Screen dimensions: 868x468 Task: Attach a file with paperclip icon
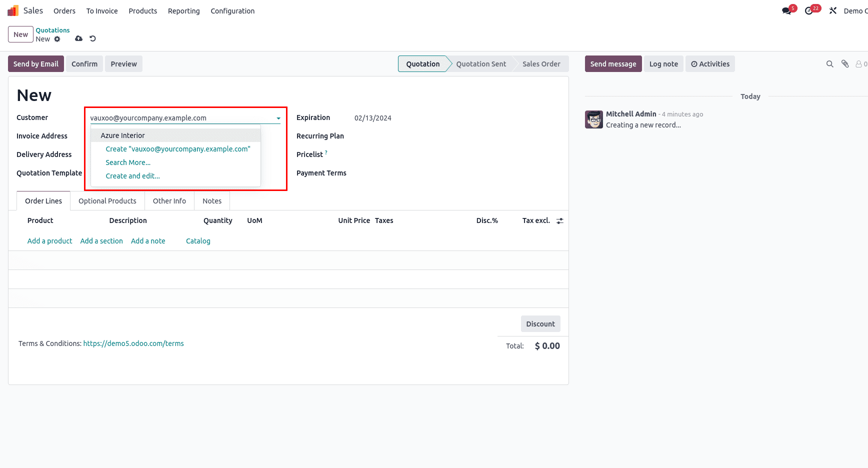point(845,64)
